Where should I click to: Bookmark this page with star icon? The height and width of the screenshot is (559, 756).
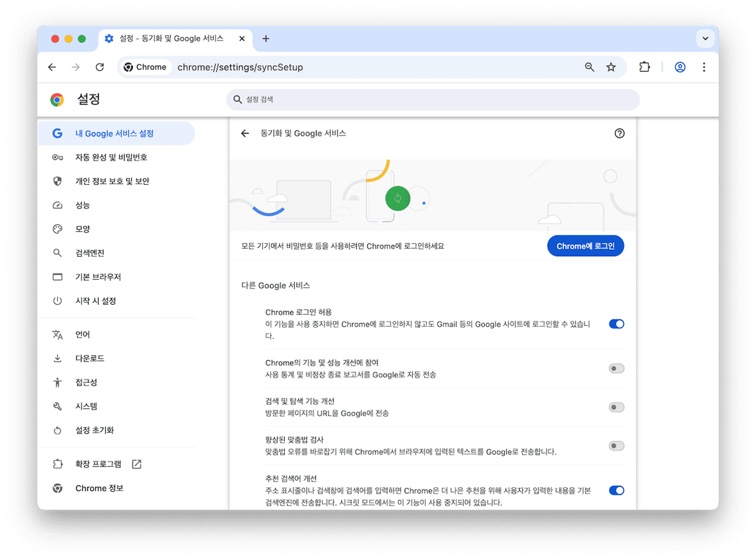tap(611, 67)
